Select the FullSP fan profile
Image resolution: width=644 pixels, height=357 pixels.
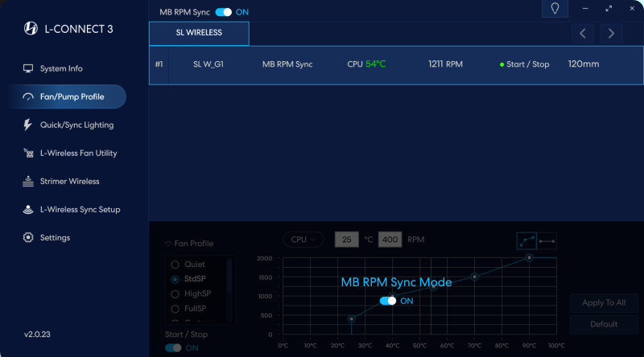click(x=189, y=309)
